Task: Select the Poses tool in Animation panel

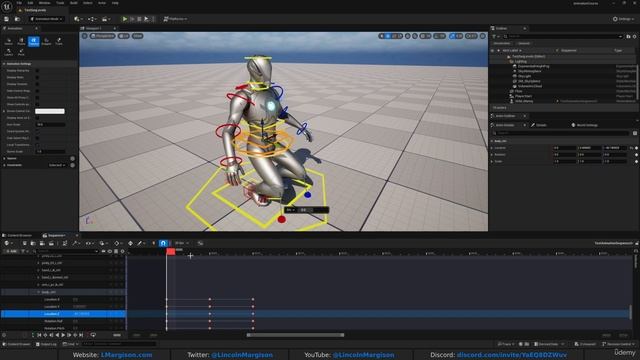Action: 21,41
